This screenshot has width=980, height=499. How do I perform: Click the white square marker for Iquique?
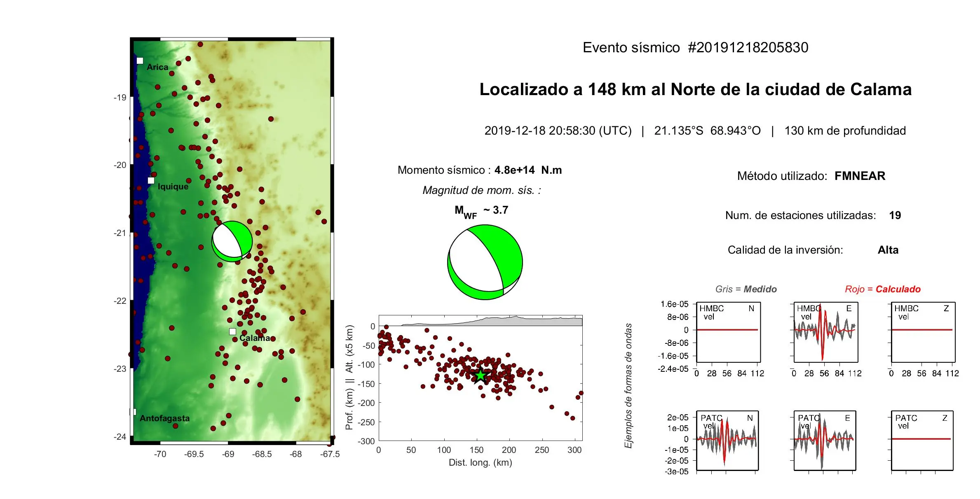151,180
